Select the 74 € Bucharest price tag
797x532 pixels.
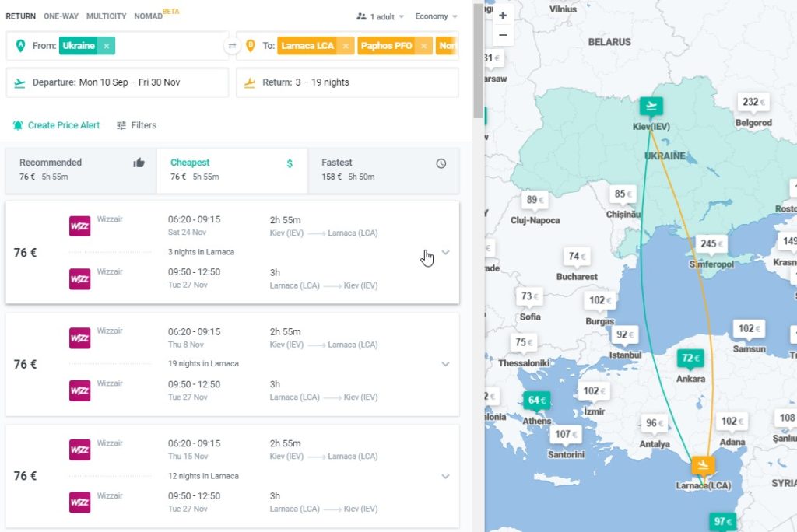[577, 257]
